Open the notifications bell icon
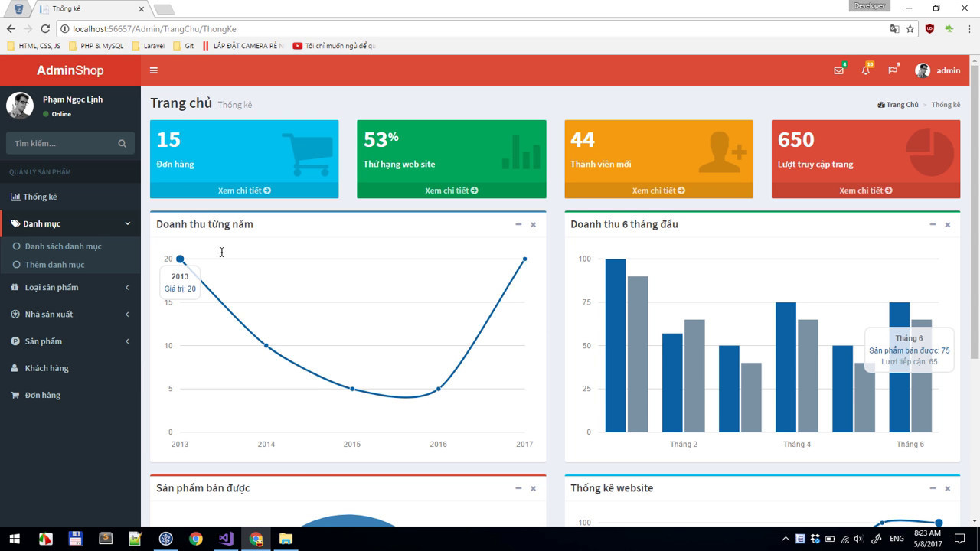 click(x=866, y=70)
